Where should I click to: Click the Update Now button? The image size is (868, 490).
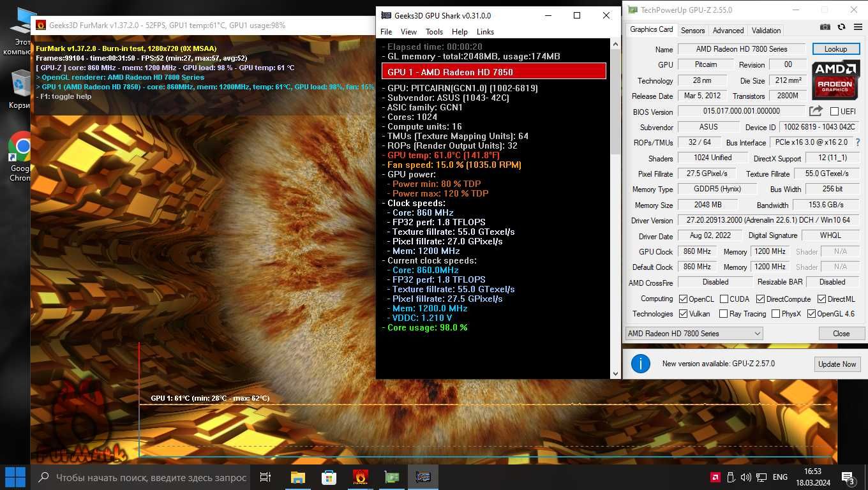point(837,364)
